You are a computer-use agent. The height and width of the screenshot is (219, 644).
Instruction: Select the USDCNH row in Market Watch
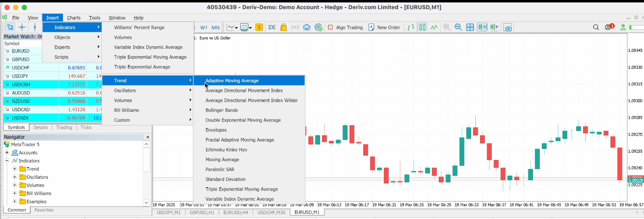click(52, 84)
